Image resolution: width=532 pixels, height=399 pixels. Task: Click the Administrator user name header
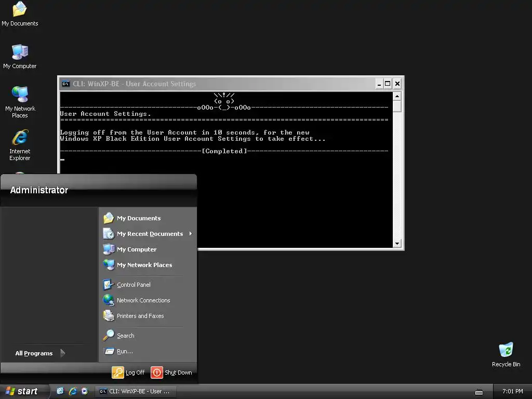(x=39, y=190)
